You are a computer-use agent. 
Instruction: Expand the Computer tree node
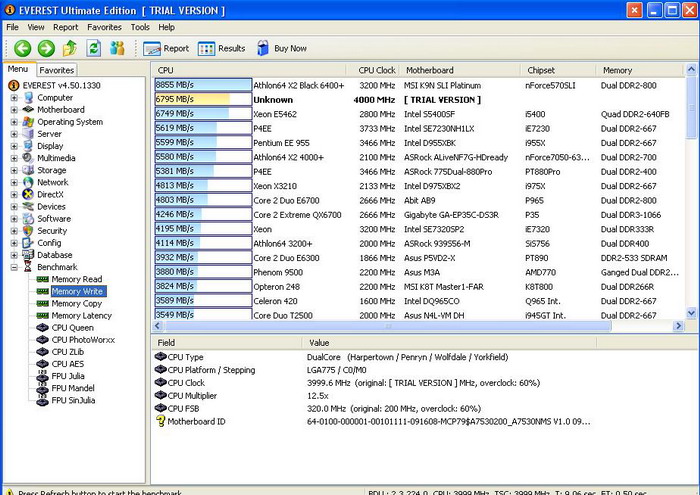pyautogui.click(x=14, y=97)
